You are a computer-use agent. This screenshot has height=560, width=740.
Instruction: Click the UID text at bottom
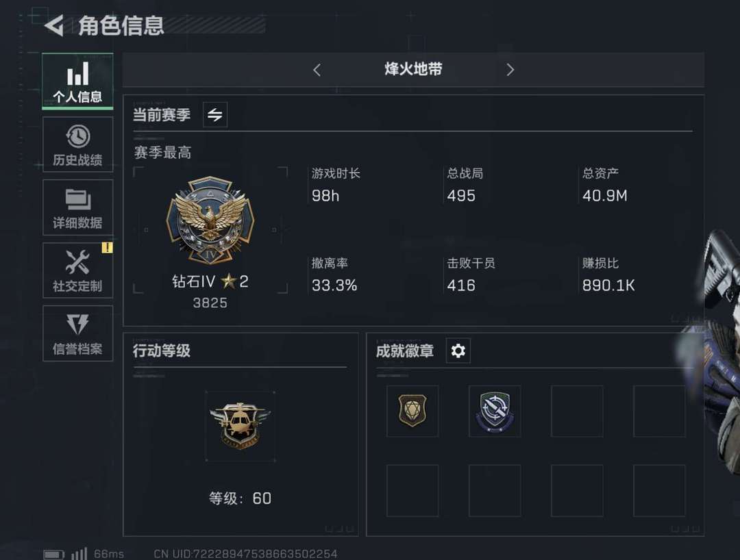click(246, 553)
